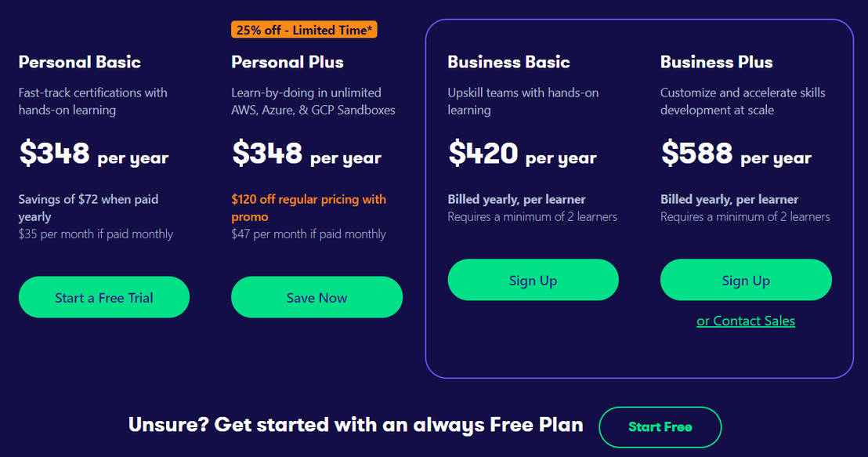Screen dimensions: 868x457
Task: Click the $120 off regular pricing promo text
Action: point(309,208)
